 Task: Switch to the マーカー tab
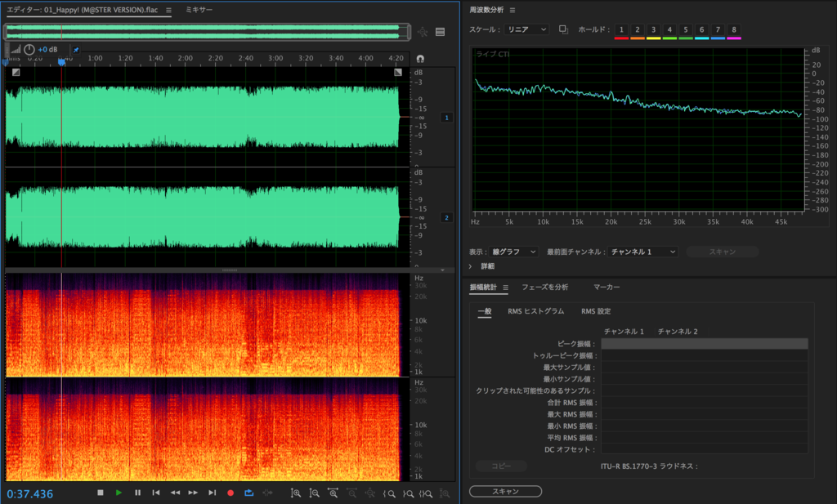click(x=606, y=287)
